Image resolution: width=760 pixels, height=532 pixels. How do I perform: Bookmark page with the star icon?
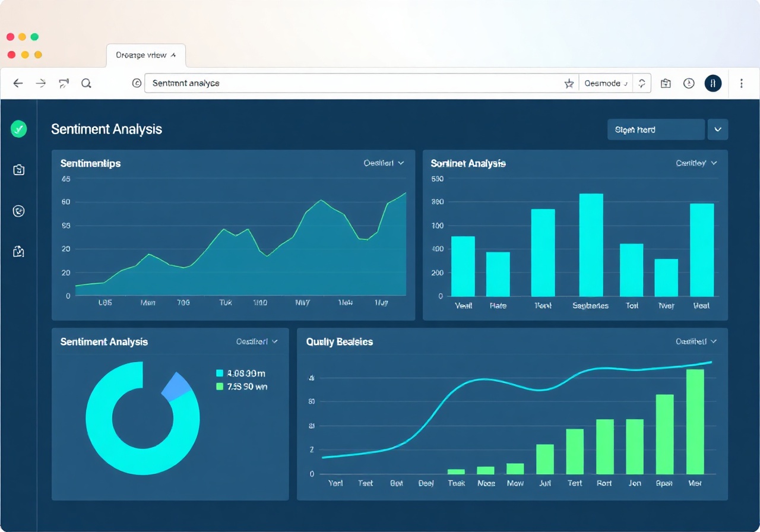pyautogui.click(x=569, y=84)
